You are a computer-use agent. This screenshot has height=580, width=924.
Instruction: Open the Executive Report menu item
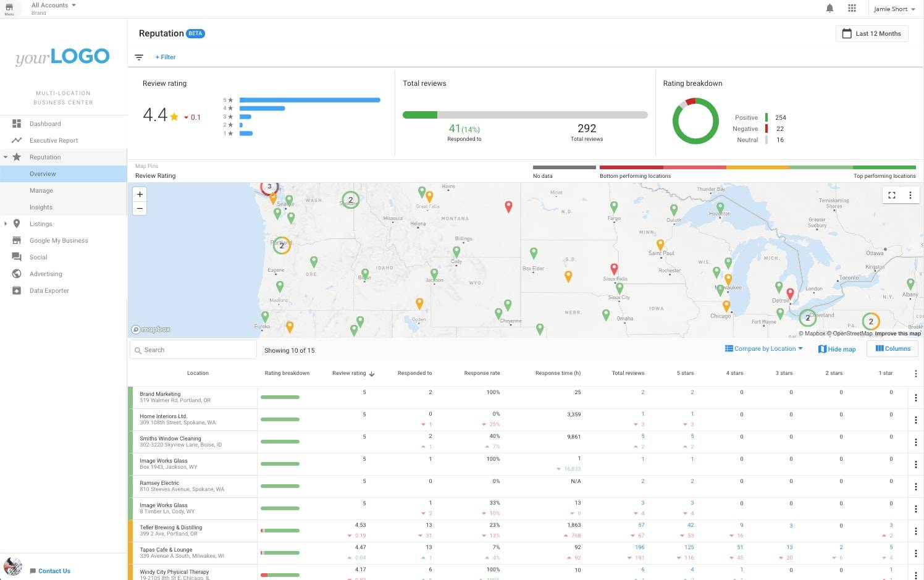[x=54, y=140]
